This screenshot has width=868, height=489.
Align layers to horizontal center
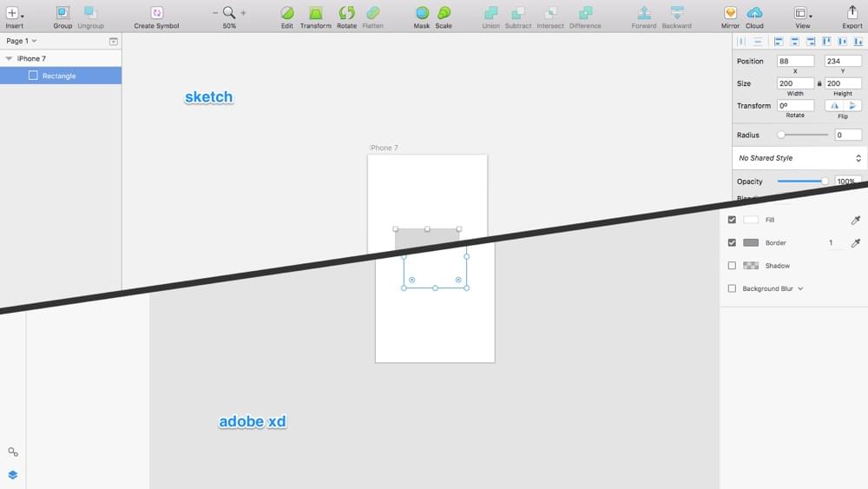point(794,42)
